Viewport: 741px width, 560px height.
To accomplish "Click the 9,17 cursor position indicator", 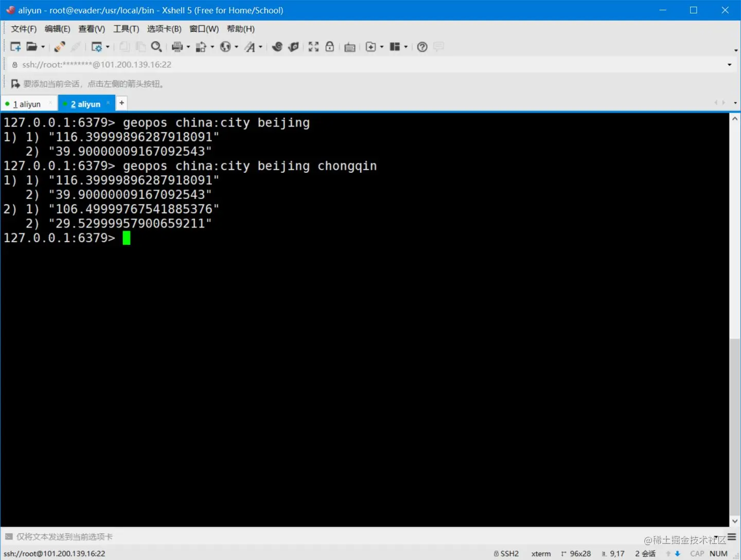I will tap(613, 554).
